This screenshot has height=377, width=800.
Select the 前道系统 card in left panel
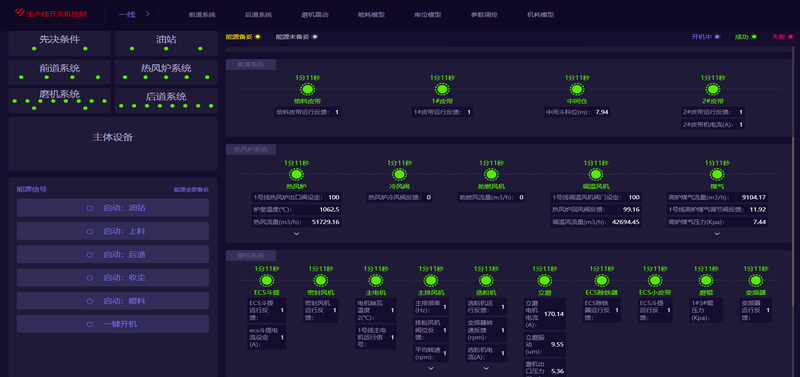click(x=60, y=72)
